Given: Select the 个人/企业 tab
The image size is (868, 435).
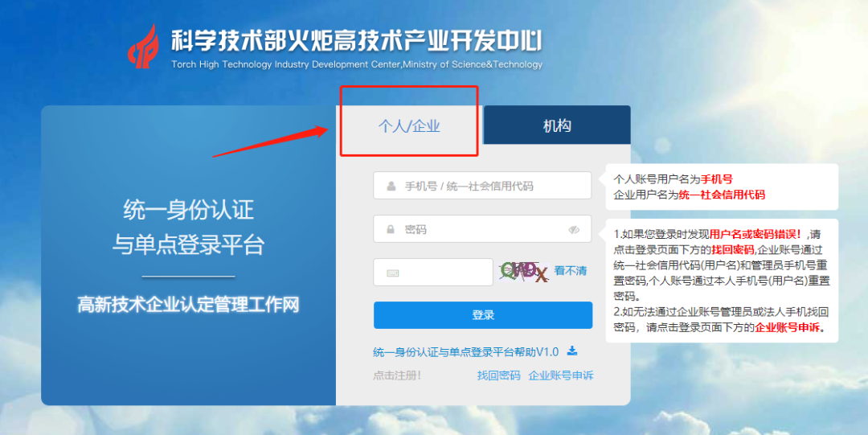Looking at the screenshot, I should coord(409,125).
